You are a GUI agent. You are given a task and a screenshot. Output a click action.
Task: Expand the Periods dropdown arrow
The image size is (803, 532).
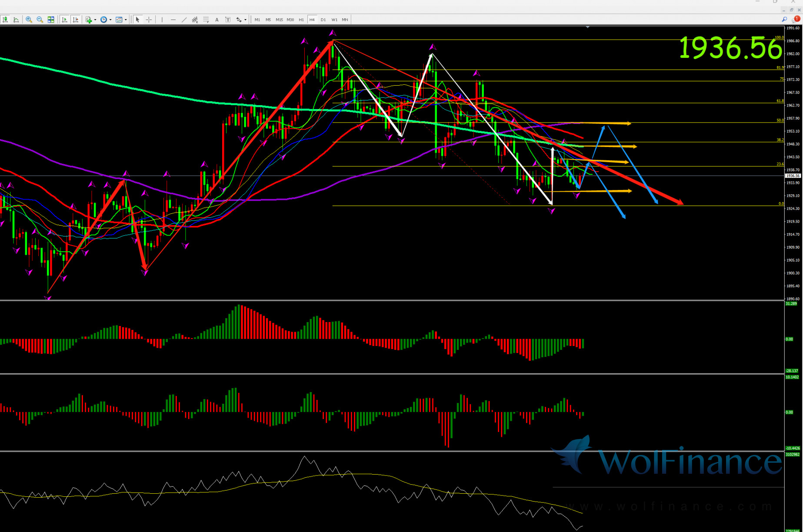(110, 20)
